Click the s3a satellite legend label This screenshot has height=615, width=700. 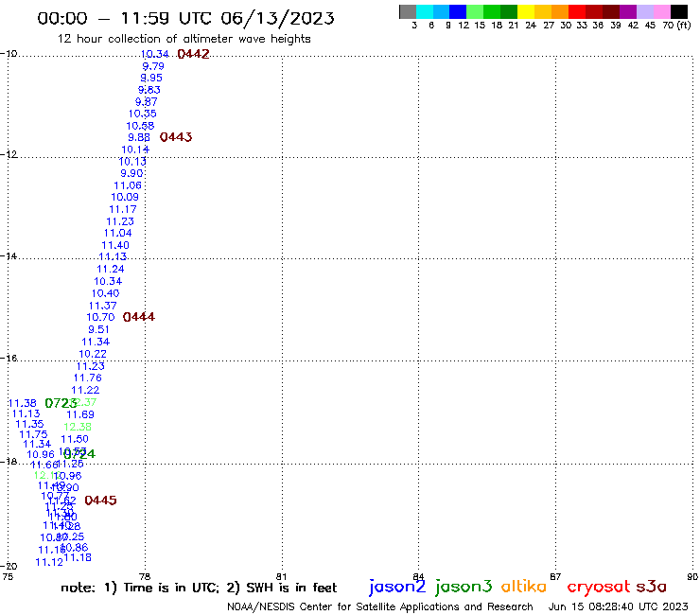point(651,587)
